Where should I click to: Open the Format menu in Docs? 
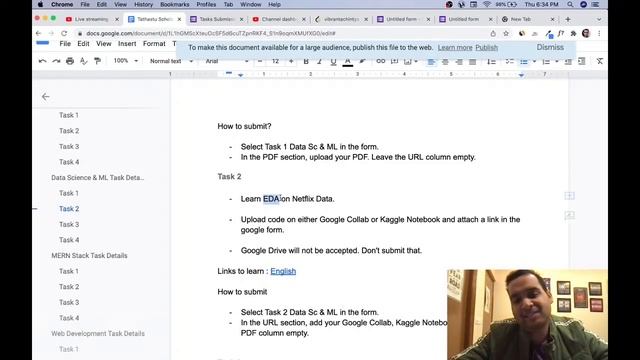[154, 44]
